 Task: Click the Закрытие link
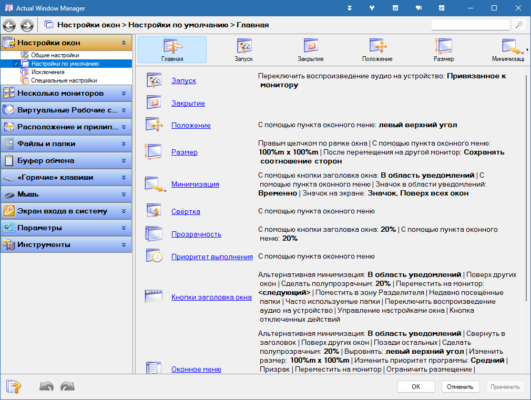(188, 103)
